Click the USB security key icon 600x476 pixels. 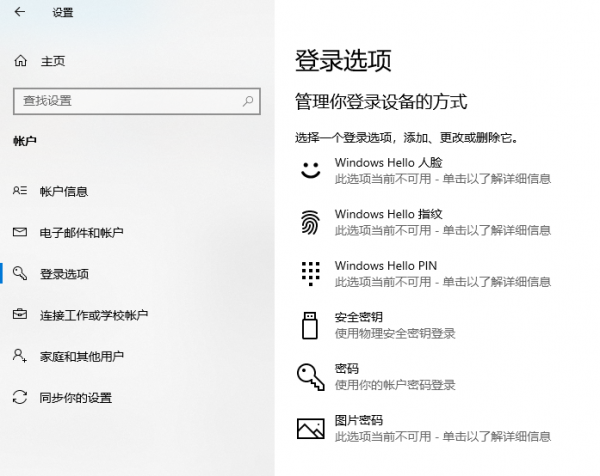click(310, 325)
